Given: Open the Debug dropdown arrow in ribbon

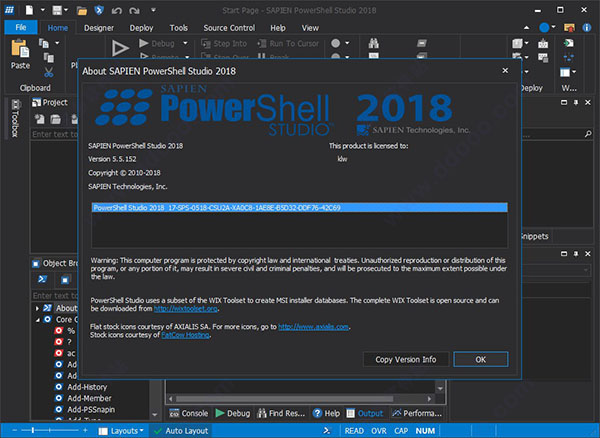Looking at the screenshot, I should (x=186, y=43).
